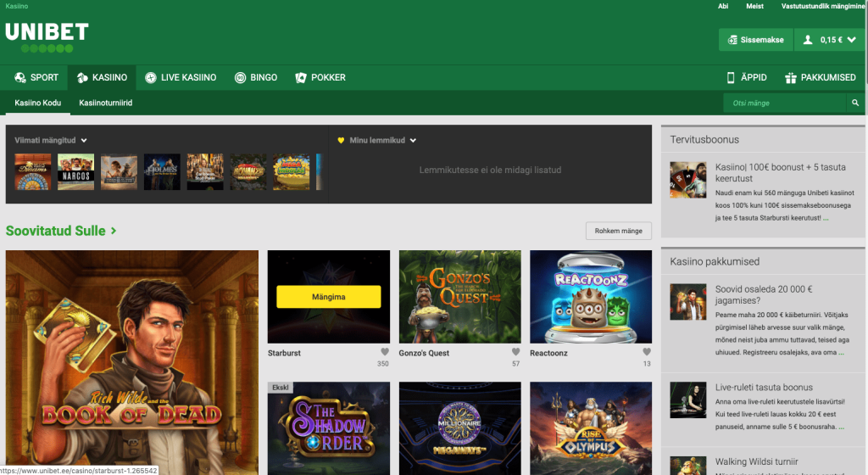Viewport: 868px width, 475px height.
Task: Open the Millionaire Megaways game tile
Action: 459,428
